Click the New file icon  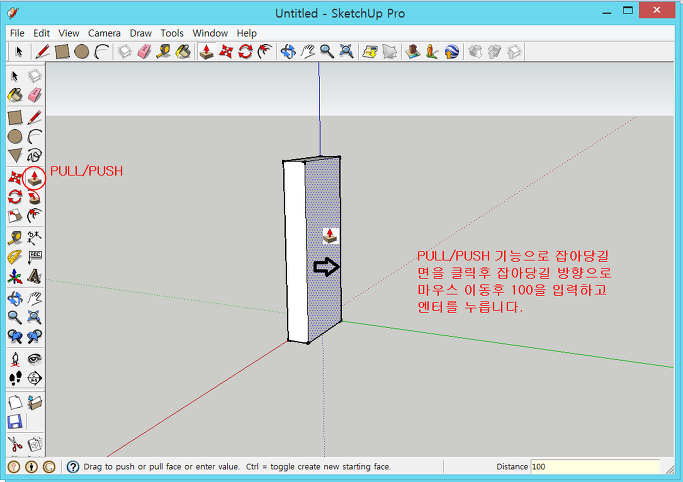(x=15, y=402)
